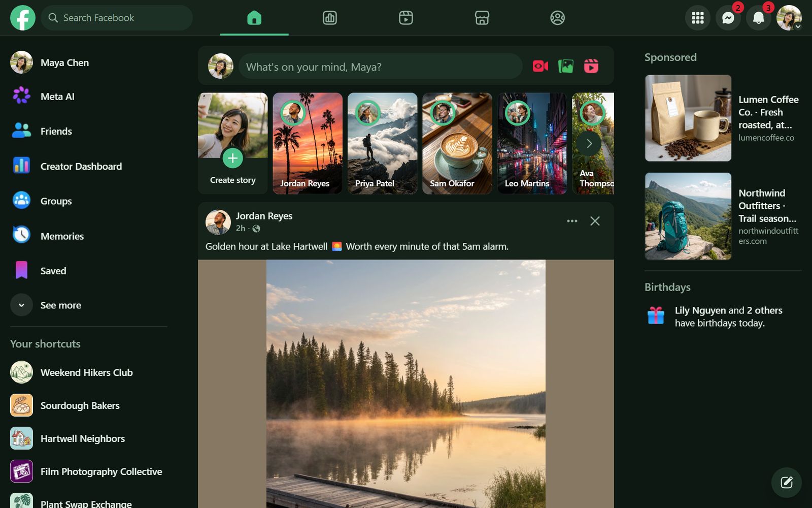
Task: Start a live video from the composer
Action: coord(540,66)
